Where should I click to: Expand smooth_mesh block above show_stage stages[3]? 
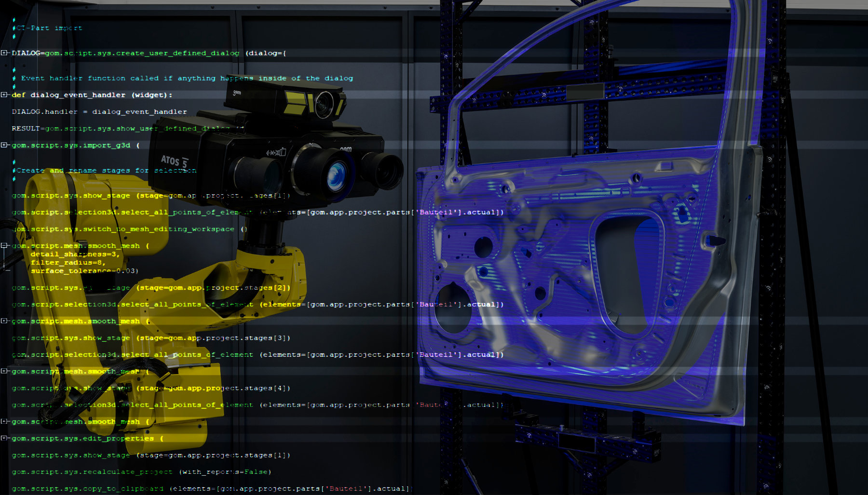click(4, 321)
